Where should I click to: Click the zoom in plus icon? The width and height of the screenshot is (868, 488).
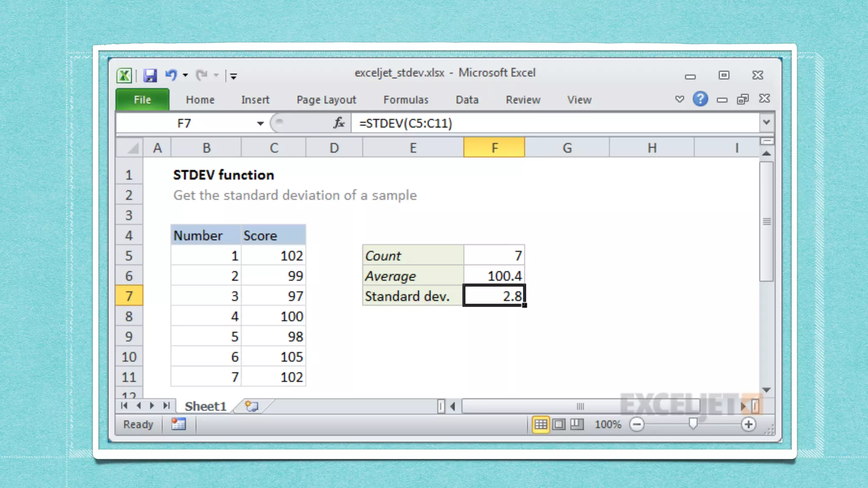click(x=748, y=424)
